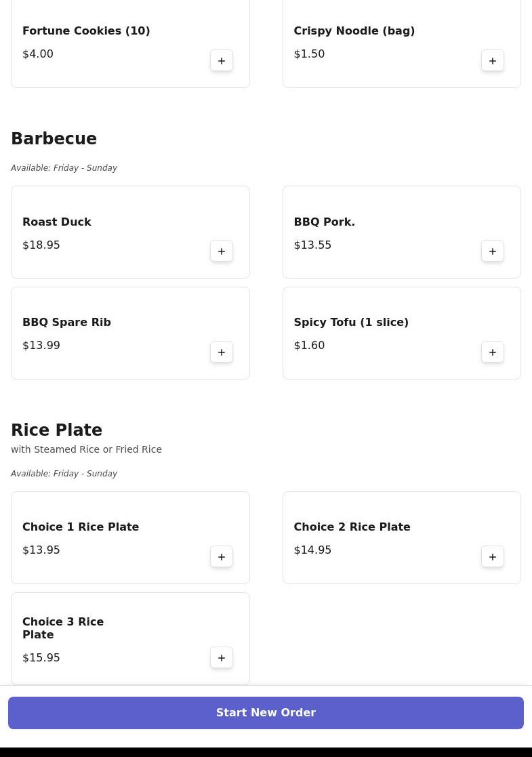Image resolution: width=532 pixels, height=757 pixels.
Task: Click the Rice Plate section heading
Action: point(57,430)
